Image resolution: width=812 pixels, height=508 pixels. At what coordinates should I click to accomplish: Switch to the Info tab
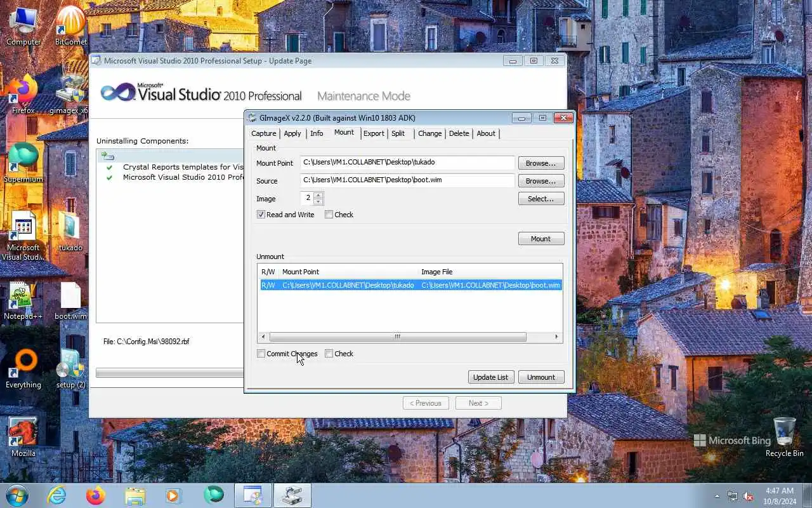317,133
